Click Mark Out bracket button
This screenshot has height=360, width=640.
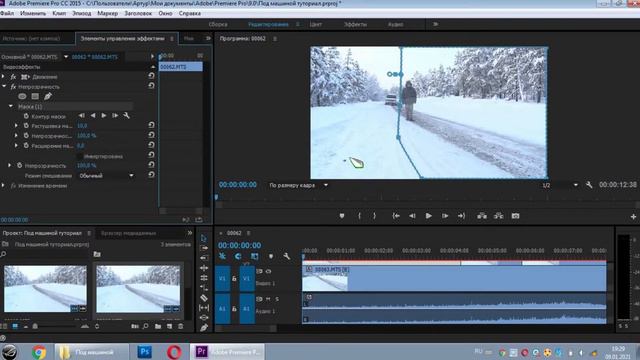374,216
